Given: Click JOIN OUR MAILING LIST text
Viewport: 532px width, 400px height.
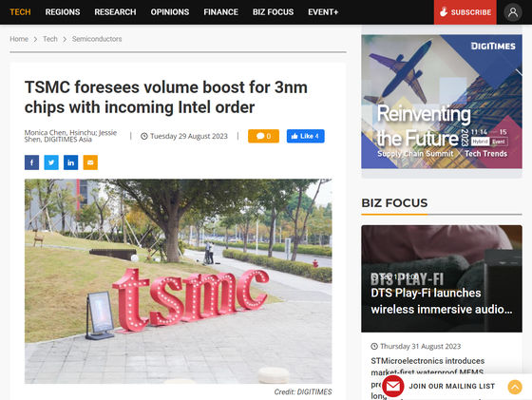Looking at the screenshot, I should [451, 386].
